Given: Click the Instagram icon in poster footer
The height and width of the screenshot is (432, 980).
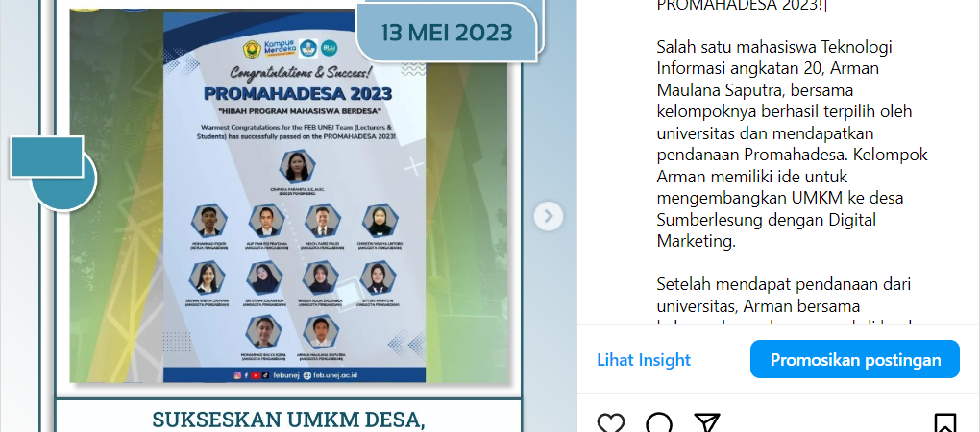Looking at the screenshot, I should coord(237,375).
